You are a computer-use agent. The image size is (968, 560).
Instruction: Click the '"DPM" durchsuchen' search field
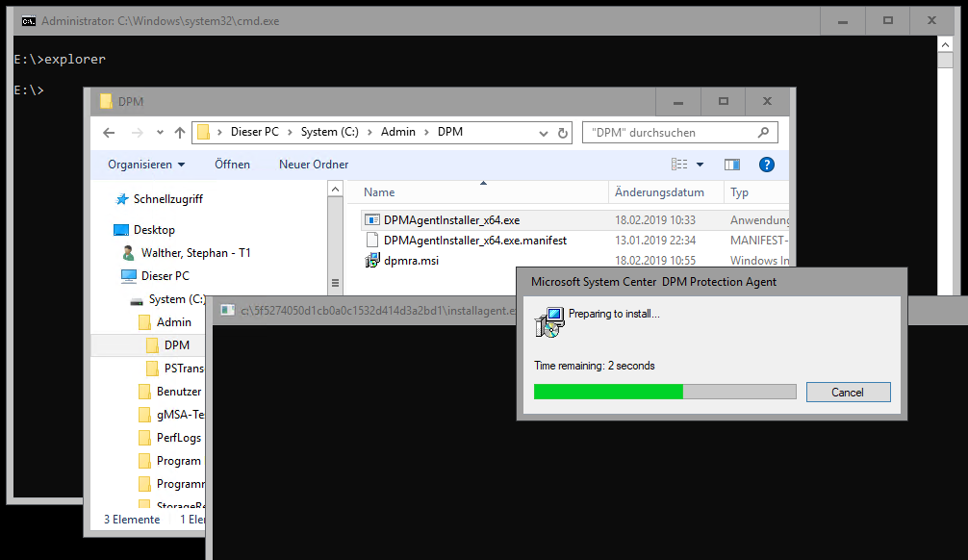tap(679, 133)
